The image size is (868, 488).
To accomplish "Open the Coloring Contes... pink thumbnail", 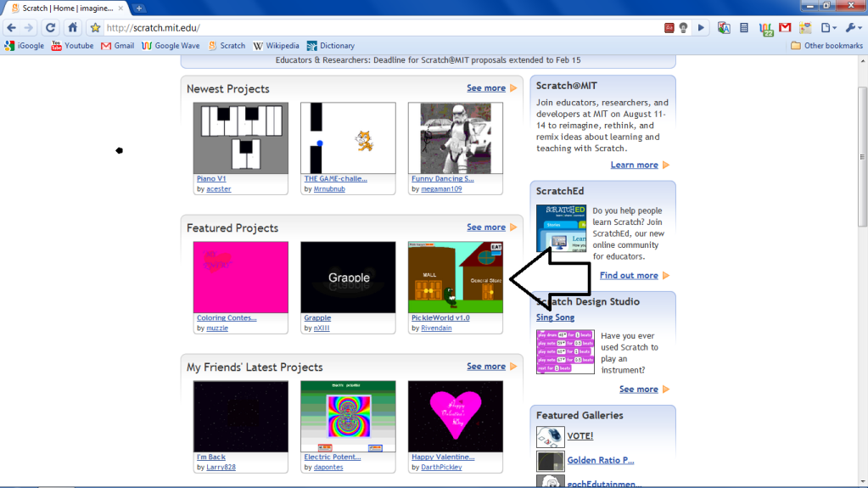I will 241,277.
